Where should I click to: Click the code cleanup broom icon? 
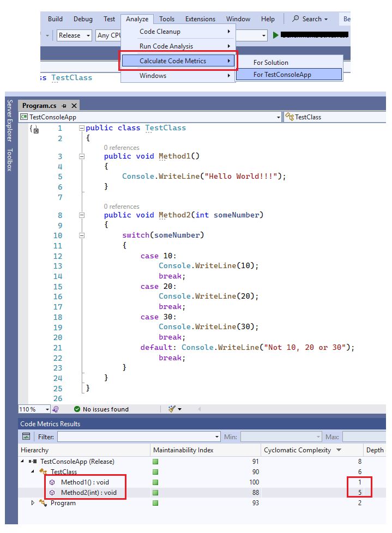172,409
